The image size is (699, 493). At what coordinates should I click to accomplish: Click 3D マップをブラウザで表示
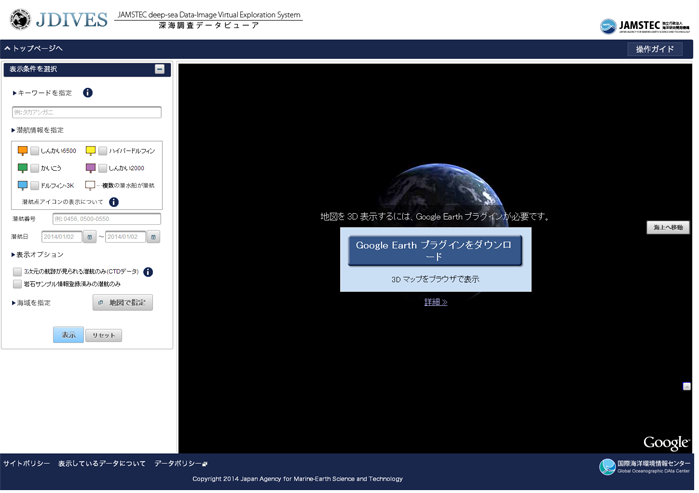[435, 279]
